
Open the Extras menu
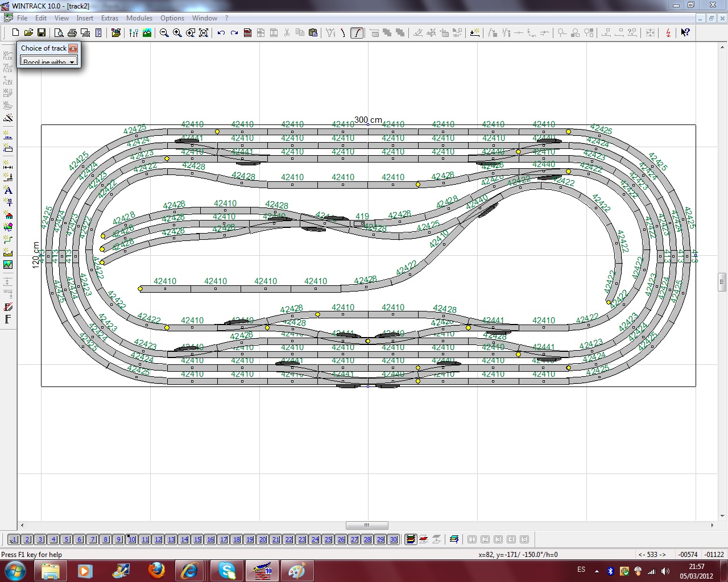[x=110, y=18]
